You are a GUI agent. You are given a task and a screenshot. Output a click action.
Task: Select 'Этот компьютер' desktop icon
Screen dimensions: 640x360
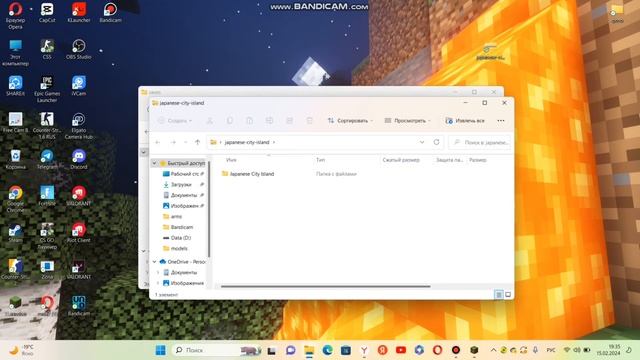pyautogui.click(x=15, y=53)
